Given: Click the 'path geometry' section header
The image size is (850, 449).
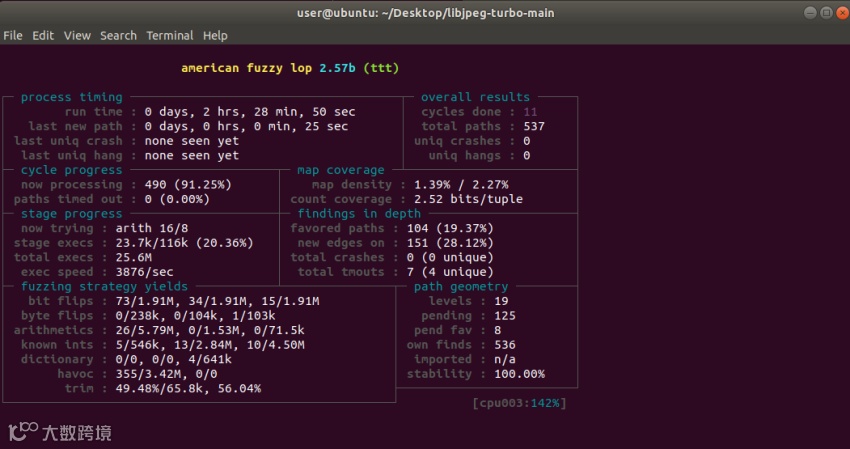Looking at the screenshot, I should tap(461, 286).
